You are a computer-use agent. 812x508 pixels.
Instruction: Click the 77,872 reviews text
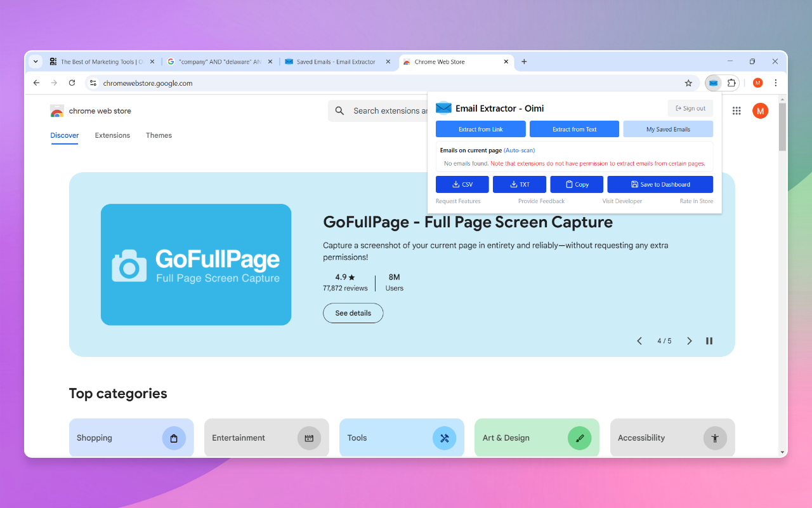coord(345,288)
